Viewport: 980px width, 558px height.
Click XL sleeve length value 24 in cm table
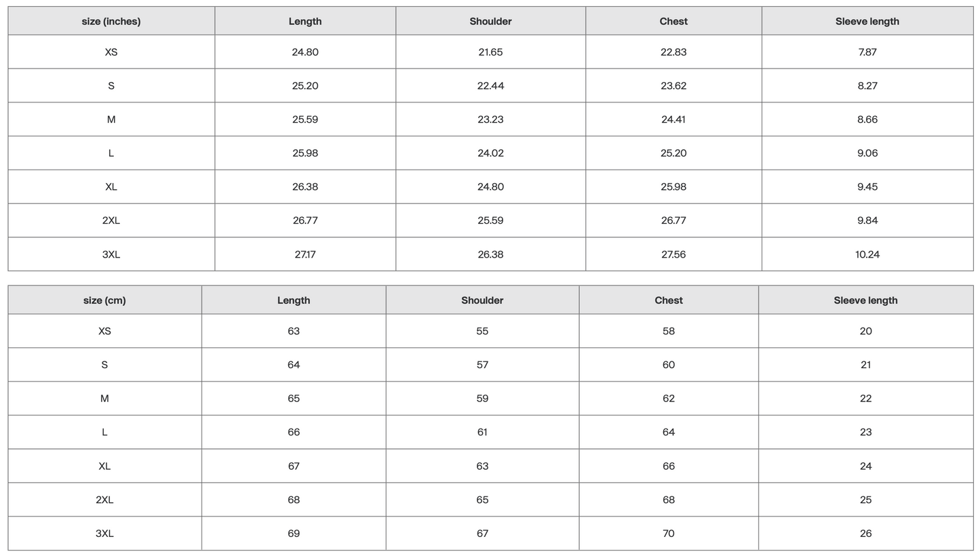tap(865, 466)
